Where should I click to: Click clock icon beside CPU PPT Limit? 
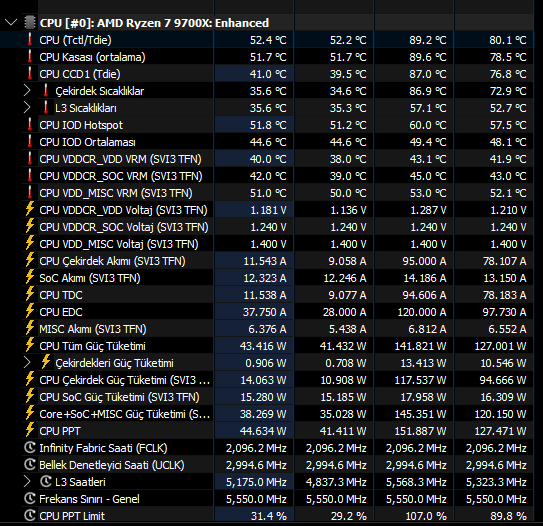pos(30,515)
